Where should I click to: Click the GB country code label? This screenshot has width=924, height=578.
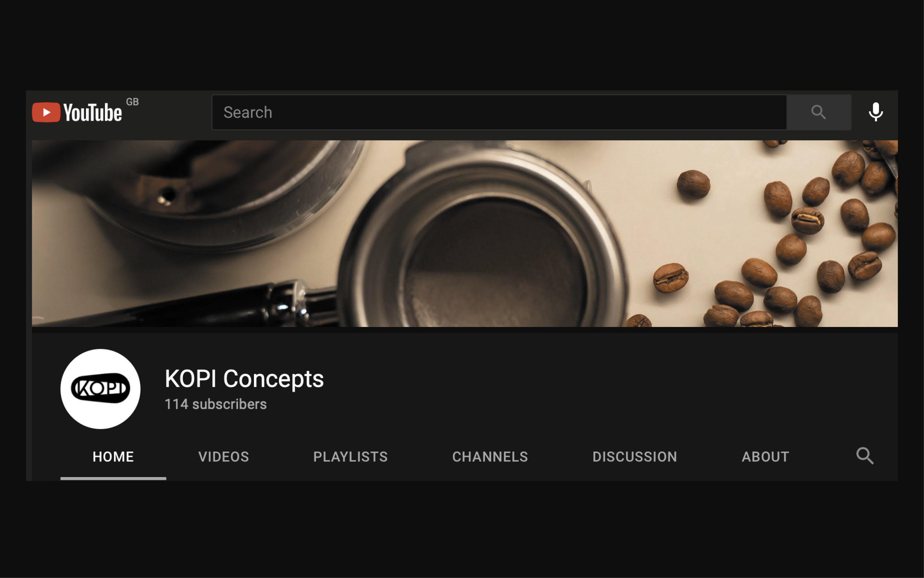tap(132, 102)
